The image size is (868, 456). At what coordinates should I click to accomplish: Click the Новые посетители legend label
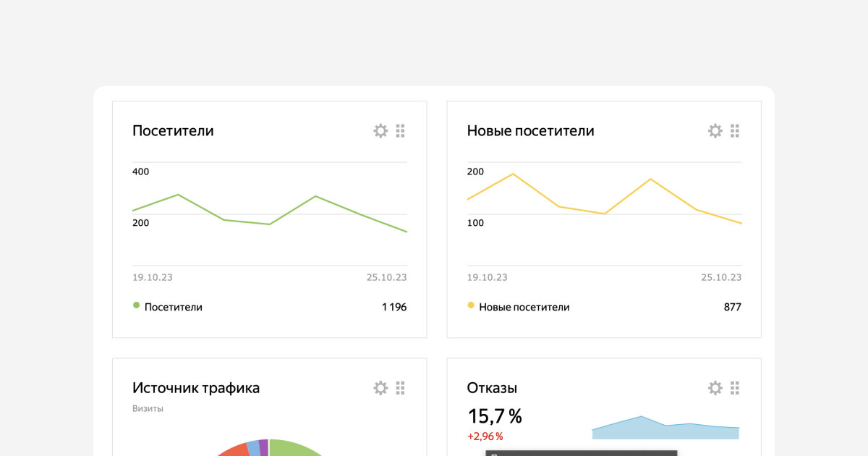(x=524, y=307)
